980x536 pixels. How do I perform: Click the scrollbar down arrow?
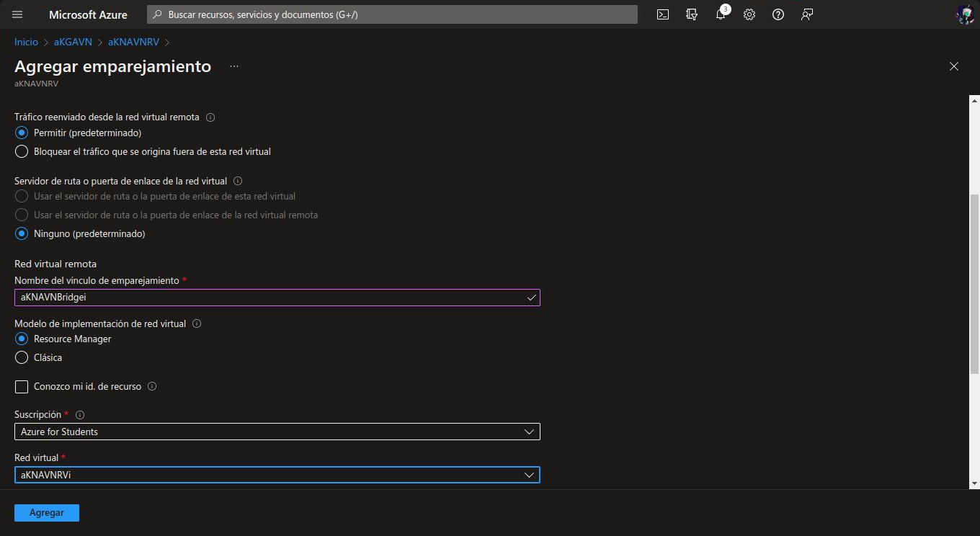pyautogui.click(x=974, y=483)
